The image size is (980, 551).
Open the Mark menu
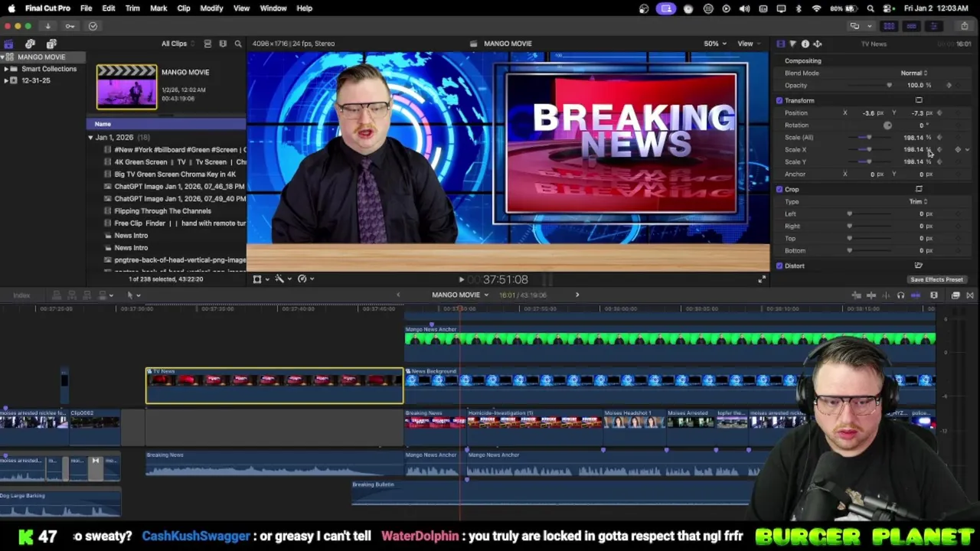pos(158,8)
